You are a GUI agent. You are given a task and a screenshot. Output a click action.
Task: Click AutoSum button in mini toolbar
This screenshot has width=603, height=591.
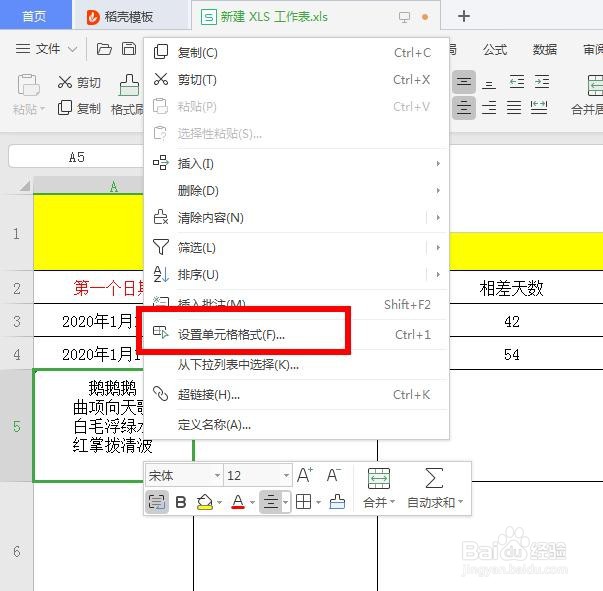[435, 487]
